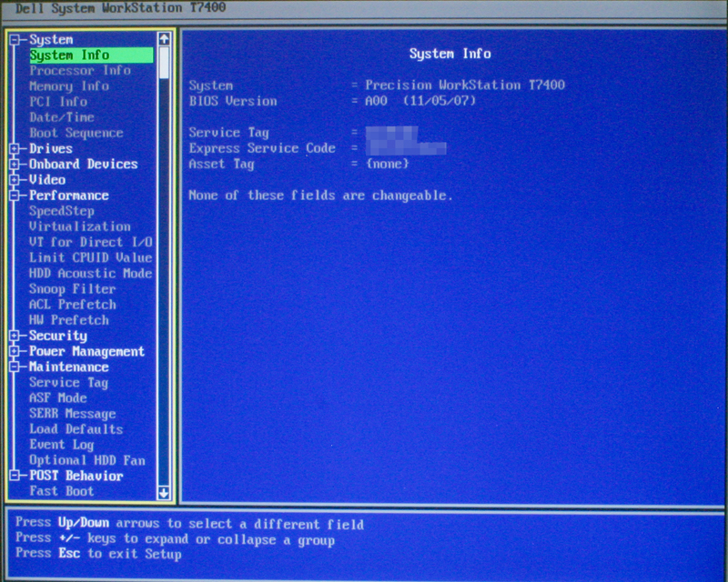Click the 'Up/Down arrows' help line
The image size is (728, 582).
coord(190,524)
